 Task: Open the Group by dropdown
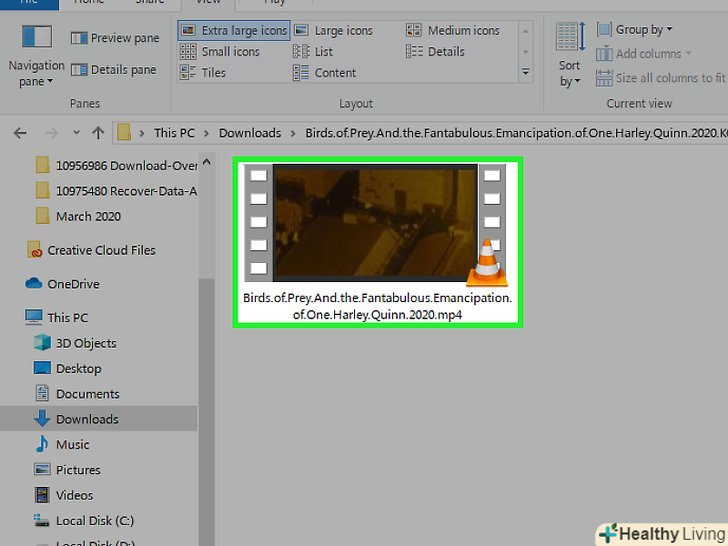point(634,30)
